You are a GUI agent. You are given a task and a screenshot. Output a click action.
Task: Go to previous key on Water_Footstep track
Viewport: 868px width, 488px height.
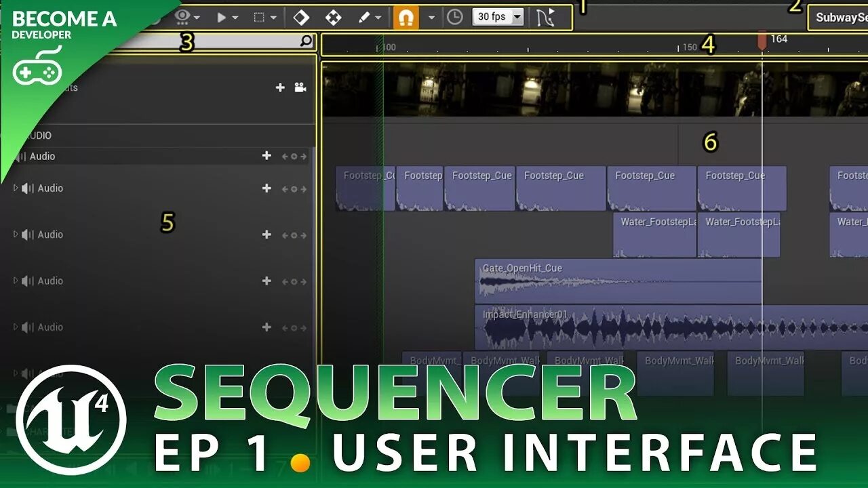pyautogui.click(x=285, y=235)
